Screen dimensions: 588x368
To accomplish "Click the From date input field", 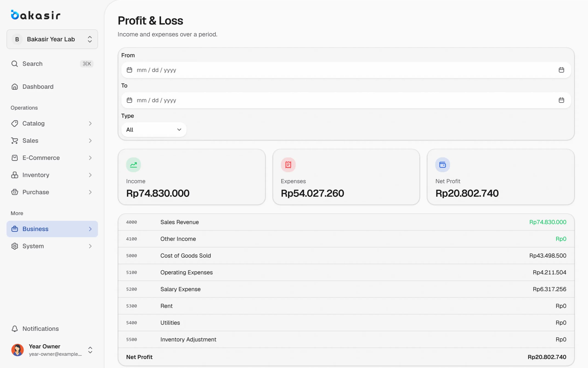I will (x=346, y=70).
